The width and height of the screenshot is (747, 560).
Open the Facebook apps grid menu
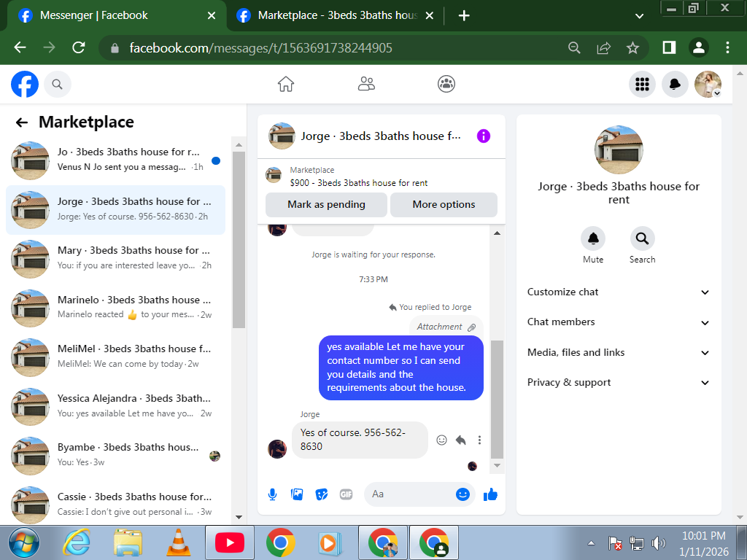pos(642,85)
